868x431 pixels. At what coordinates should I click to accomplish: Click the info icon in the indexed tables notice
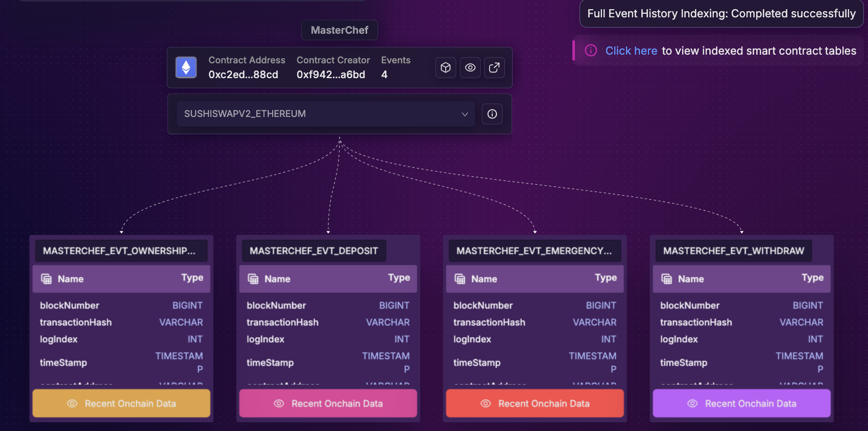tap(591, 50)
